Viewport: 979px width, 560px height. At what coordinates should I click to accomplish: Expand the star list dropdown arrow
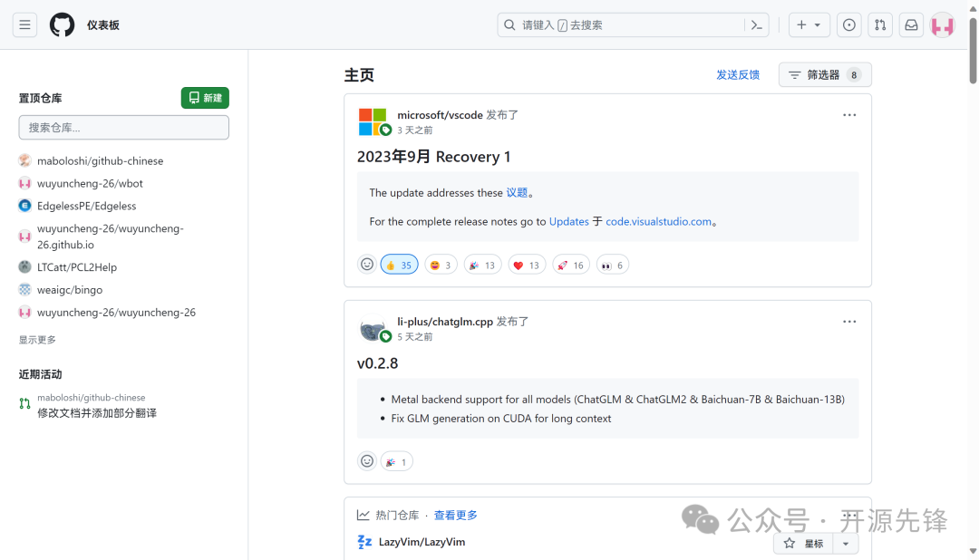pos(846,543)
